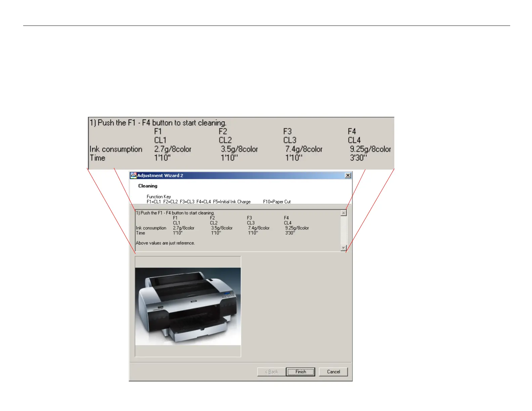Viewport: 532px width, 411px height.
Task: Click "CL4" column header in the wizard dialog box
Action: 288,223
